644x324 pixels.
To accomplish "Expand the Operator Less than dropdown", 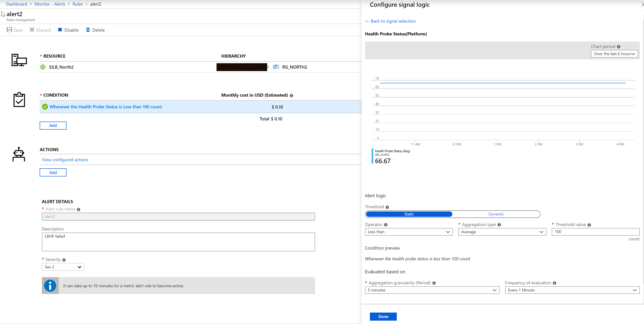I will 408,232.
